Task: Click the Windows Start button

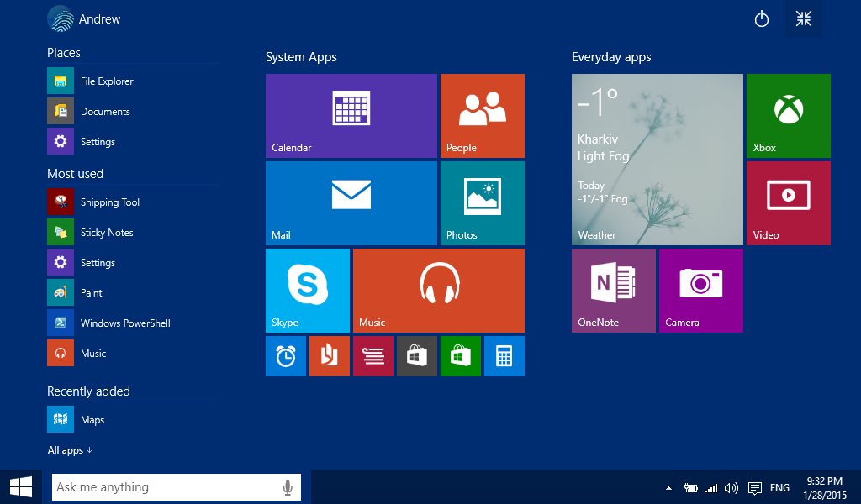Action: (21, 487)
